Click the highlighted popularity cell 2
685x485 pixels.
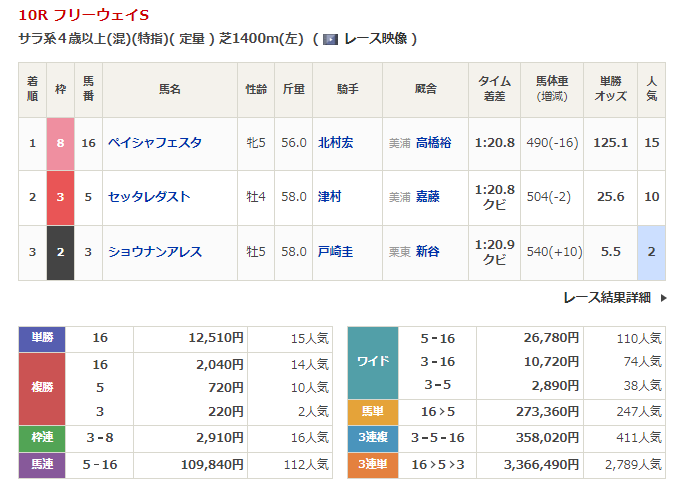coord(651,252)
